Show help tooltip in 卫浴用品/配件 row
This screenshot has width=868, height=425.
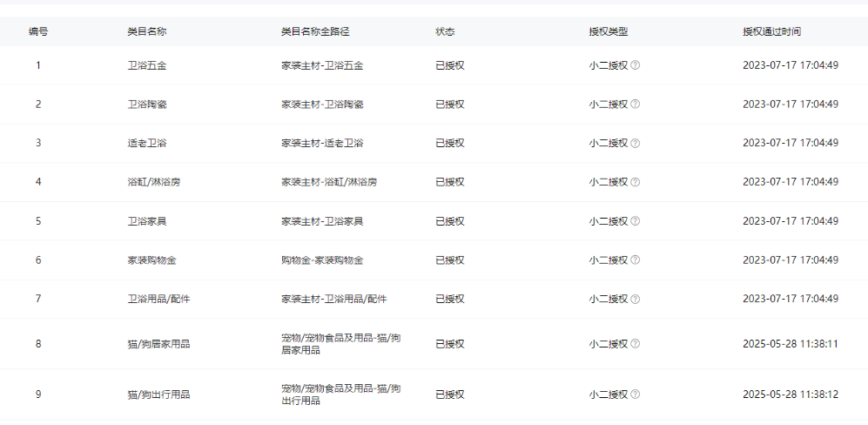point(636,300)
